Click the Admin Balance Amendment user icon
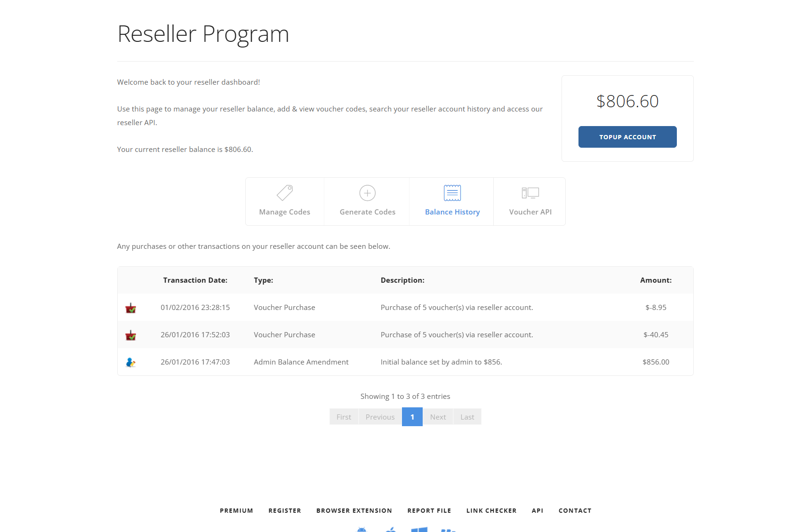Screen dimensions: 811x532 (x=131, y=362)
